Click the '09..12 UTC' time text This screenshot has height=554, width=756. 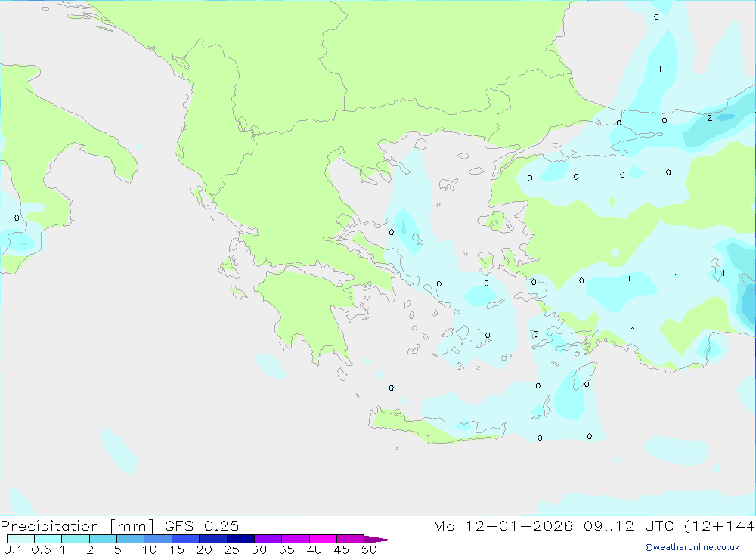coord(628,525)
